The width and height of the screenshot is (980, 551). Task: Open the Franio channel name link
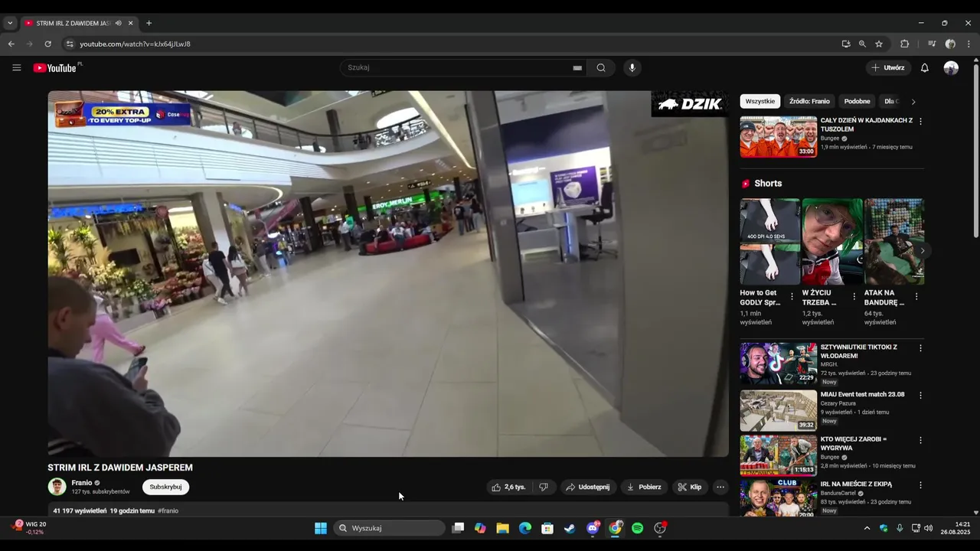point(82,483)
